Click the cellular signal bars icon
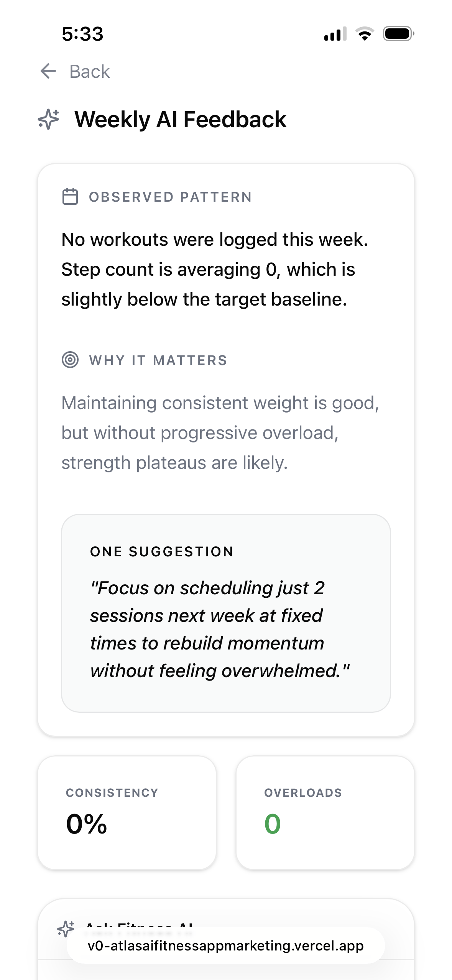Image resolution: width=452 pixels, height=980 pixels. click(335, 34)
